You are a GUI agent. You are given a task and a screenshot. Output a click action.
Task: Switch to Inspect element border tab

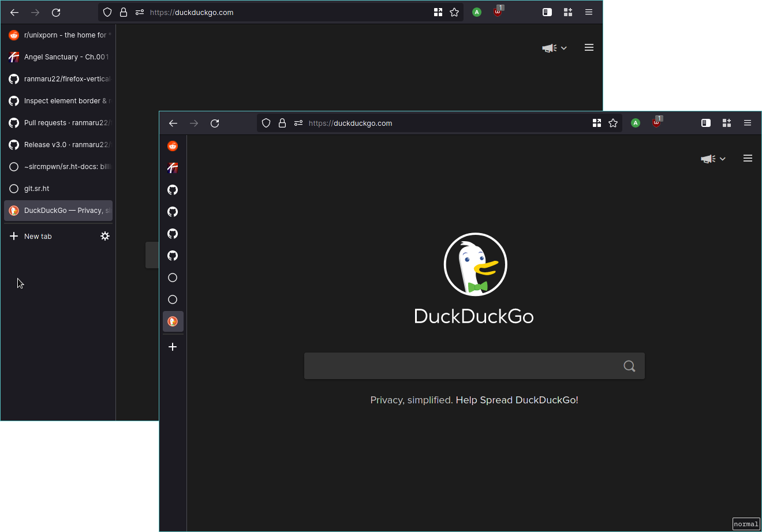(58, 101)
